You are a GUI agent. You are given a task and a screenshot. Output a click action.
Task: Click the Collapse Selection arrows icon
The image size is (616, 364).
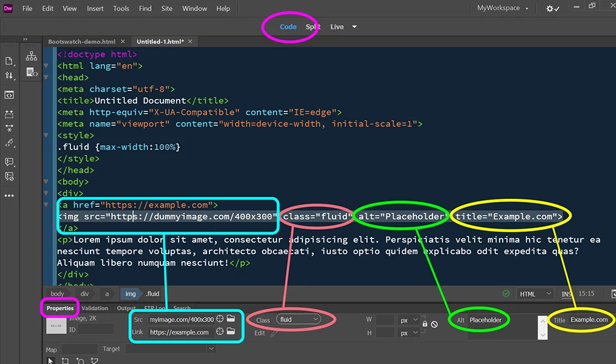pyautogui.click(x=9, y=128)
